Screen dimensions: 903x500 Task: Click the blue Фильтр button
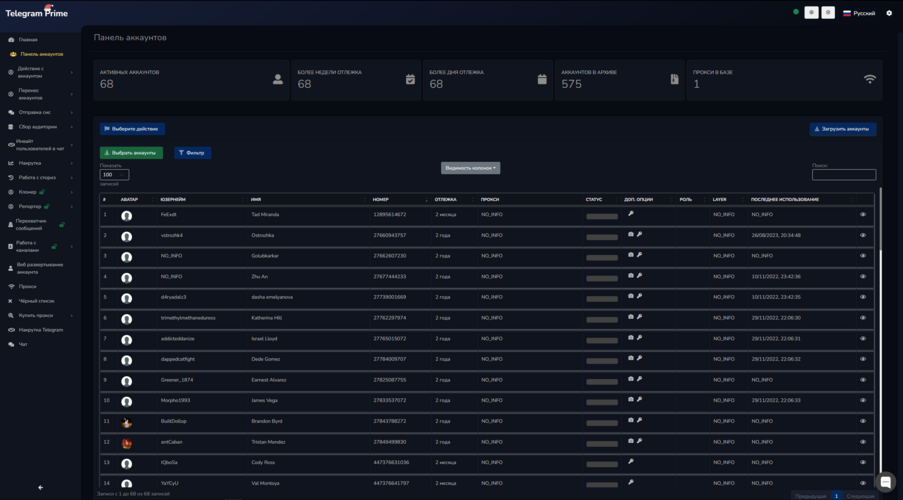pyautogui.click(x=192, y=153)
